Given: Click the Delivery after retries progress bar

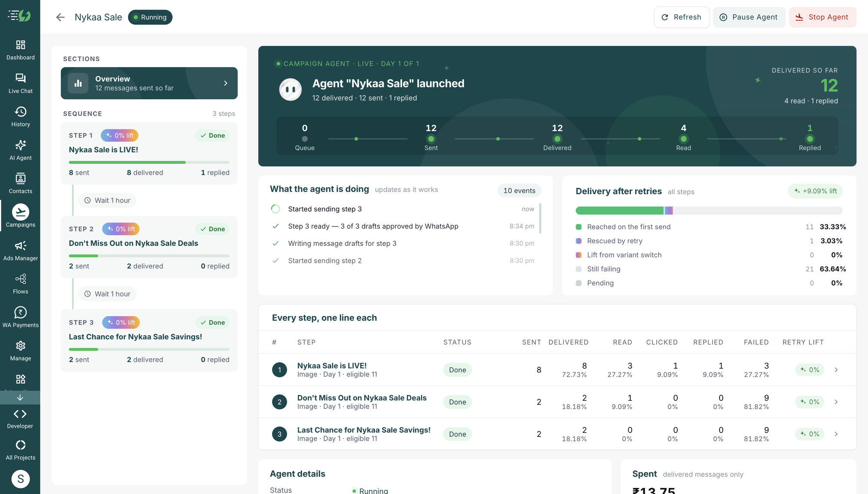Looking at the screenshot, I should [x=709, y=211].
